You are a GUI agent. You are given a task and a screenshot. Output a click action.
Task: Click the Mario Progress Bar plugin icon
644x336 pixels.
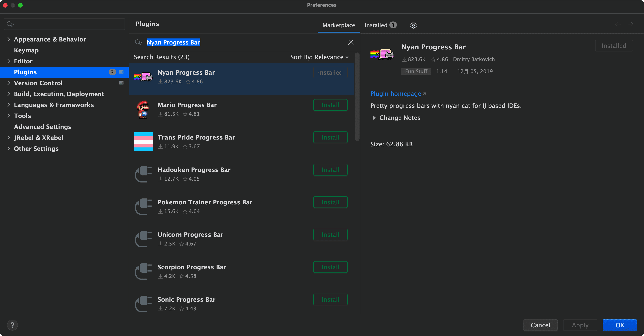143,109
